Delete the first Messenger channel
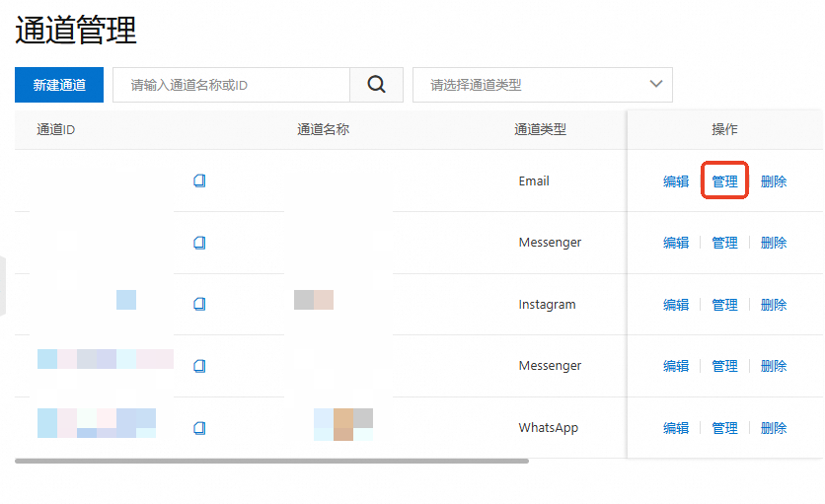The width and height of the screenshot is (825, 504). (774, 243)
